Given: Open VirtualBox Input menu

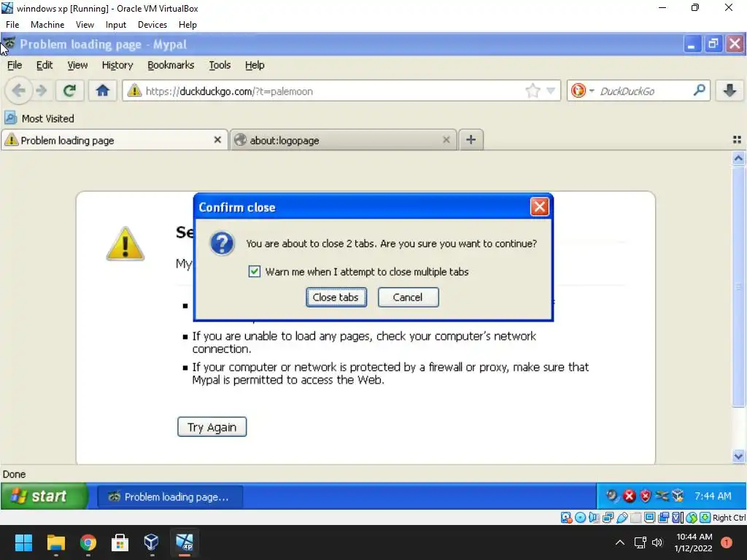Looking at the screenshot, I should (x=116, y=25).
